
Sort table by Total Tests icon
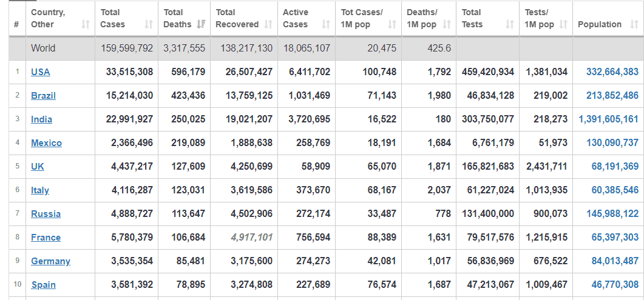pos(510,25)
